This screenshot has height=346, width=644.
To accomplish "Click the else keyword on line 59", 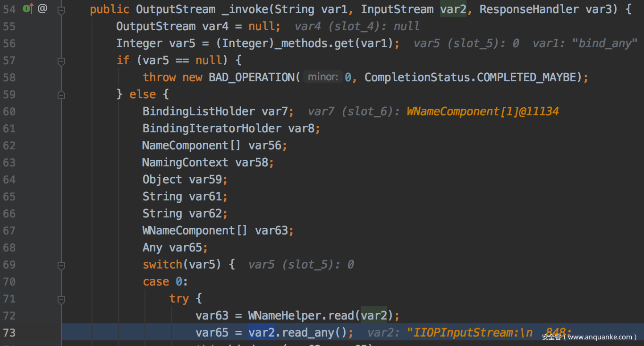I will (x=143, y=95).
